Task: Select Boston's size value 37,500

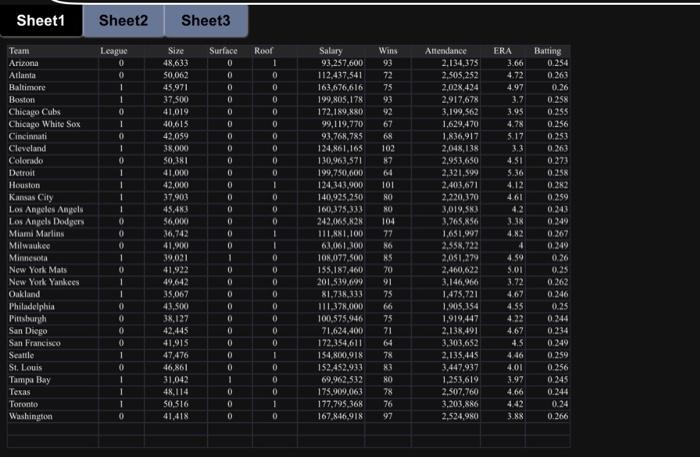Action: pyautogui.click(x=175, y=100)
